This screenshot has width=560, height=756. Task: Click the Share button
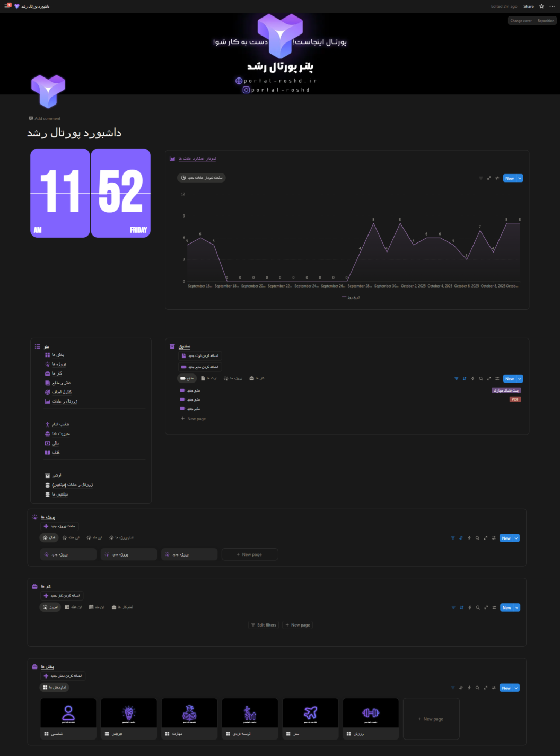click(x=528, y=6)
